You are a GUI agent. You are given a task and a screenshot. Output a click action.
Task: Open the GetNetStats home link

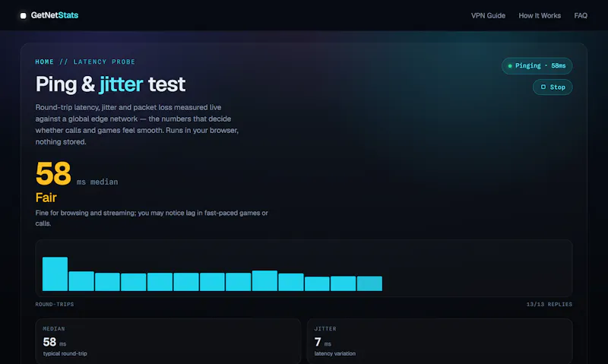(x=49, y=15)
